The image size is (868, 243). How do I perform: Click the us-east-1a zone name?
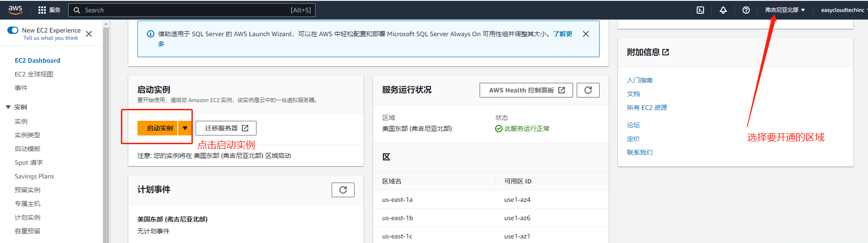tap(397, 200)
